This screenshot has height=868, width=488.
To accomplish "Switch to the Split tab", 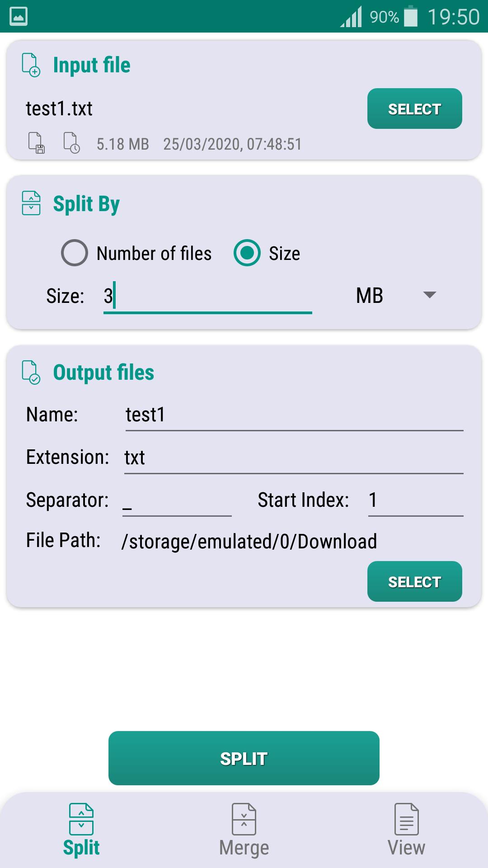I will point(81,830).
